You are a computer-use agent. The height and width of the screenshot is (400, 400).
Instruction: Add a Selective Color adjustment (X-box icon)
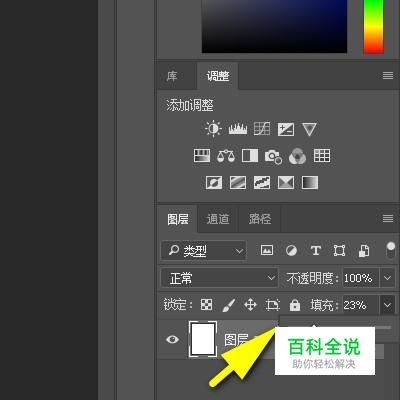pos(286,183)
